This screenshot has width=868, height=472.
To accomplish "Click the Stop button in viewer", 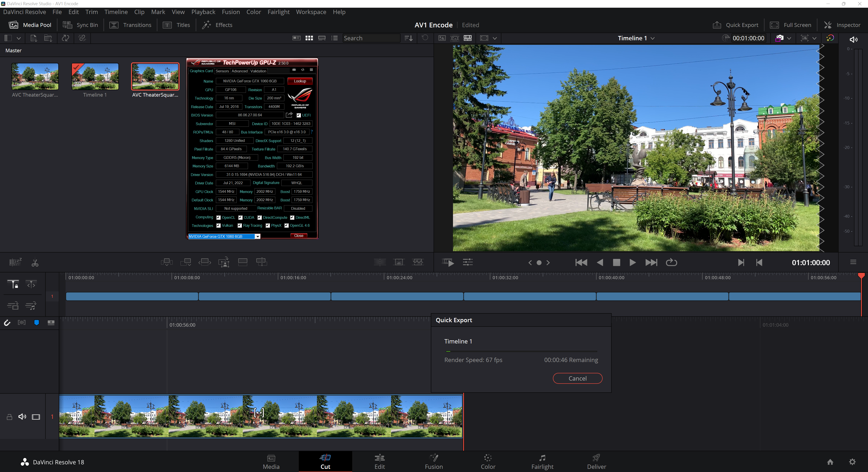I will (616, 262).
